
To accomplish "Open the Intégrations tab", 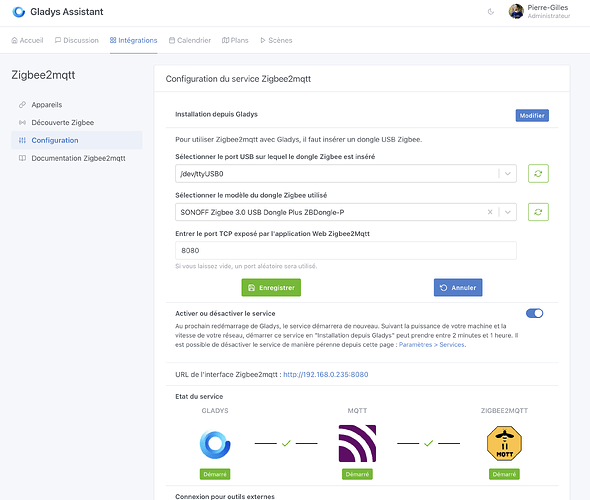I will pyautogui.click(x=134, y=40).
